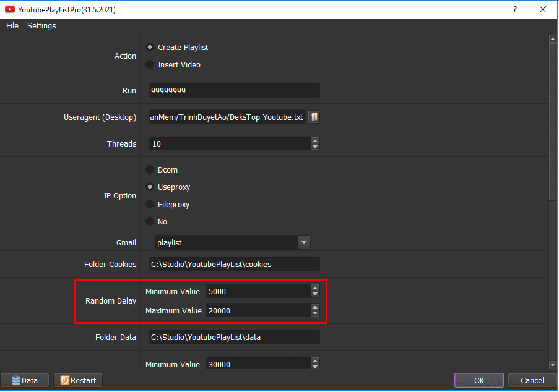The width and height of the screenshot is (559, 392).
Task: Click the Useragent file browse icon
Action: click(314, 117)
